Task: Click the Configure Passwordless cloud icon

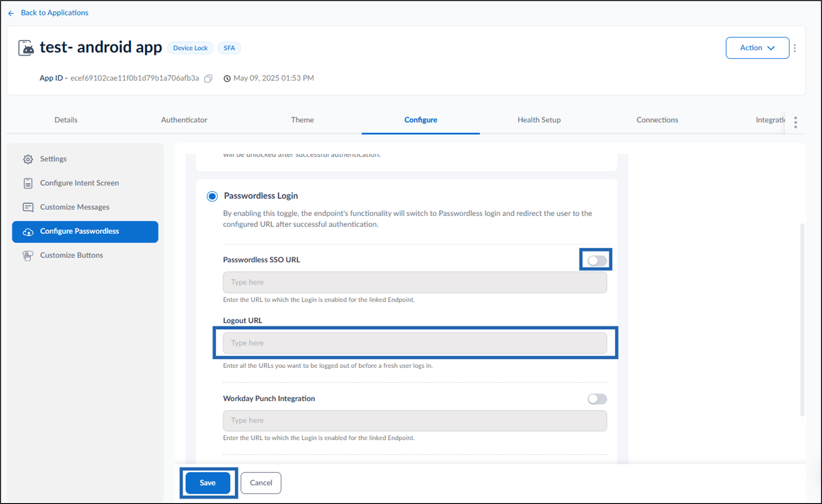Action: tap(28, 232)
